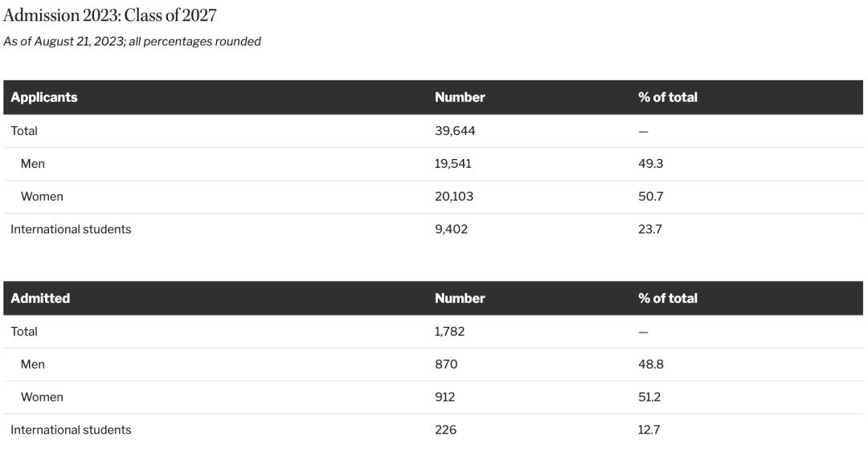Click the Admitted table header
The image size is (868, 461).
(x=40, y=298)
